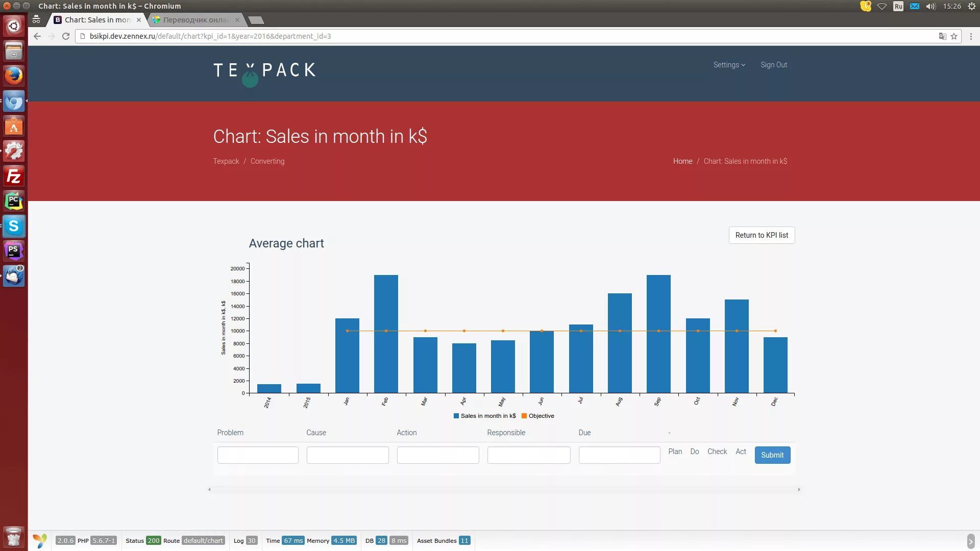980x551 pixels.
Task: Click the Yii debug toolbar logo
Action: point(40,540)
